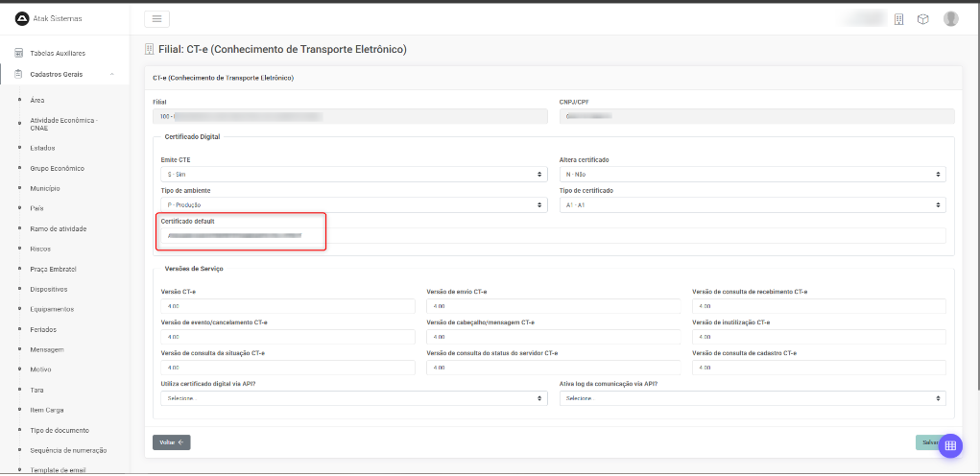The height and width of the screenshot is (476, 980).
Task: Click the CNPJ/CPF field
Action: [x=757, y=116]
